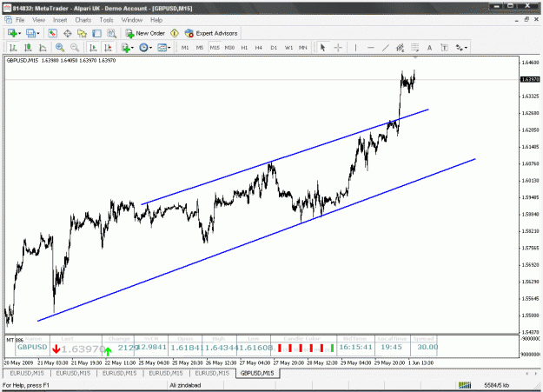543x392 pixels.
Task: Toggle chart Auto Scroll button
Action: [93, 48]
